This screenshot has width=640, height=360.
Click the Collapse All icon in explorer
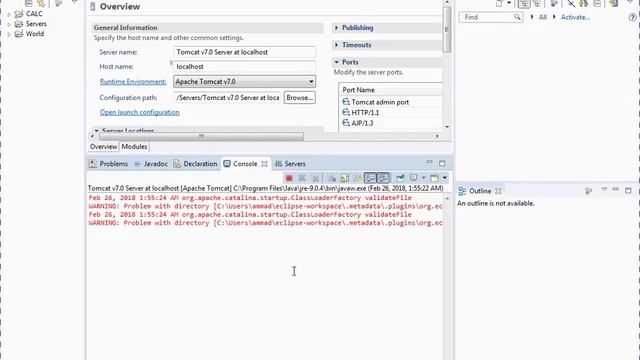pos(28,3)
